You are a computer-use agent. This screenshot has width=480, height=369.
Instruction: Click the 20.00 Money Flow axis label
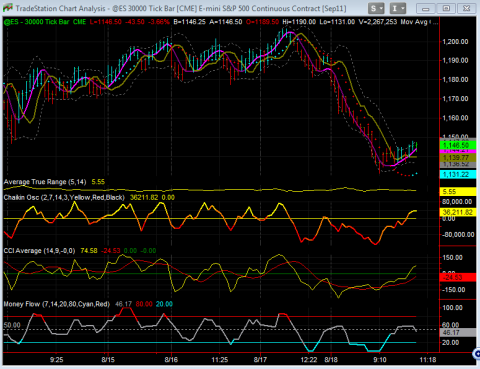coord(451,343)
